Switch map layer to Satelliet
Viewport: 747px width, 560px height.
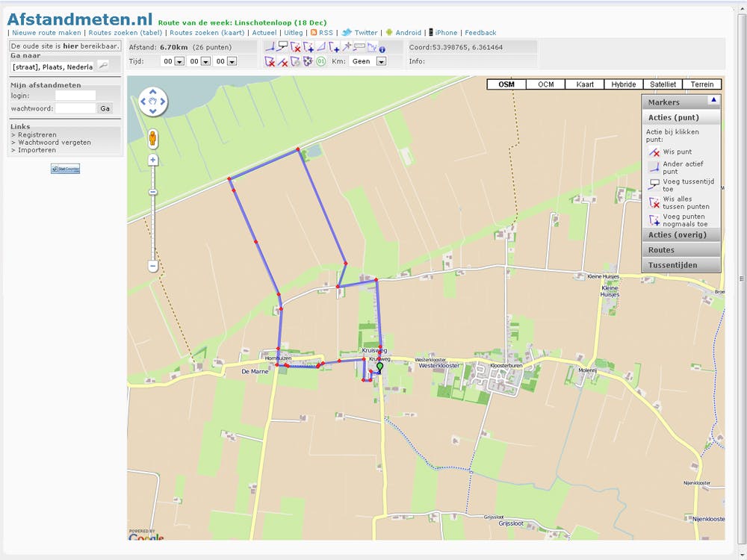(x=663, y=84)
